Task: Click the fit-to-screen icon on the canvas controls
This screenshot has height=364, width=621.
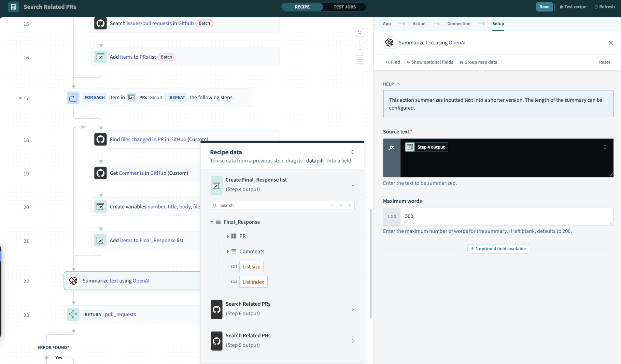Action: tap(359, 59)
